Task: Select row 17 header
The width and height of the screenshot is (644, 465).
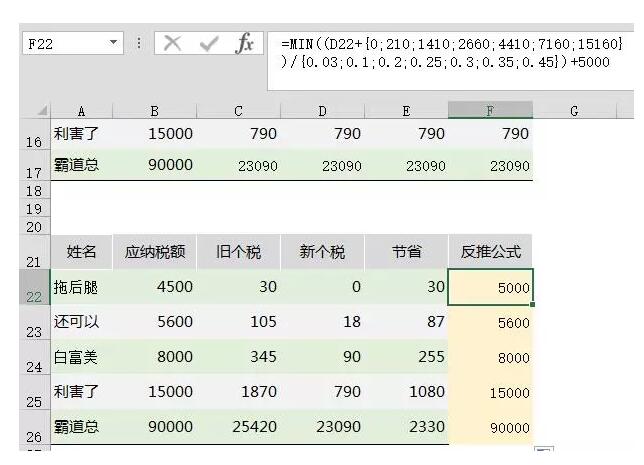Action: coord(34,165)
